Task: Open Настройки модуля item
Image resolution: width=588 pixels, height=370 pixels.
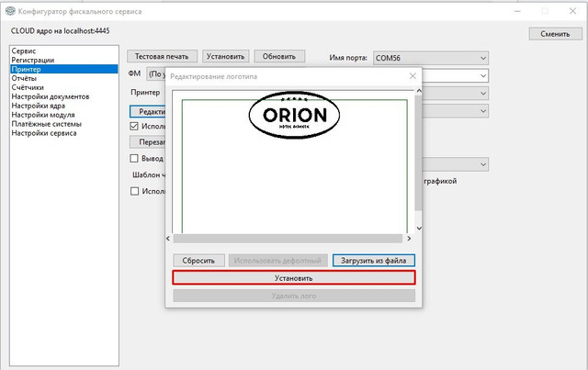Action: pos(43,115)
